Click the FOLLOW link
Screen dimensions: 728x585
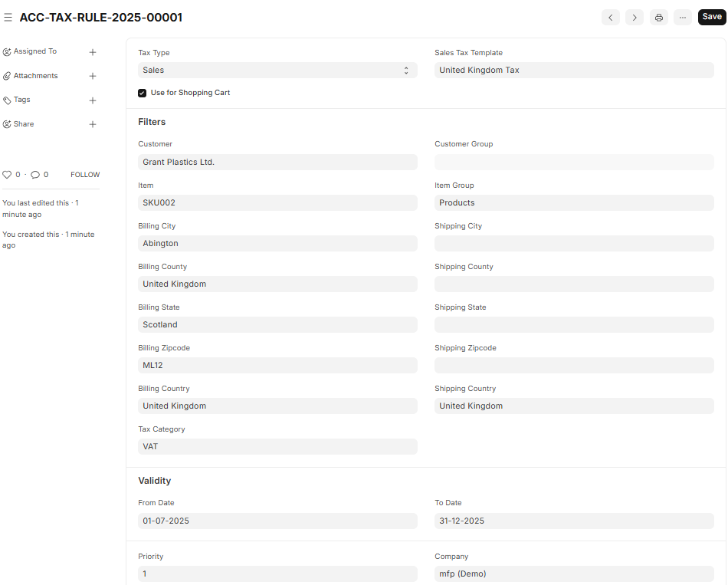[85, 175]
